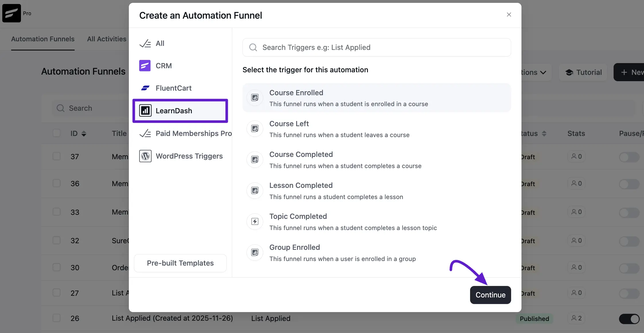Open the List Applied (Created at 2025-11-26) funnel
Viewport: 644px width, 333px height.
click(x=172, y=318)
